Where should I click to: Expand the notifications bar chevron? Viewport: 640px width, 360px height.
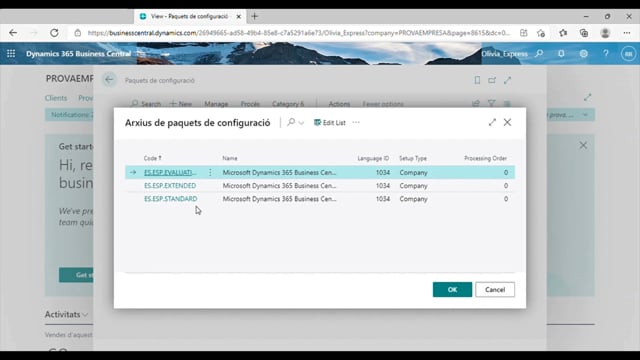point(585,115)
